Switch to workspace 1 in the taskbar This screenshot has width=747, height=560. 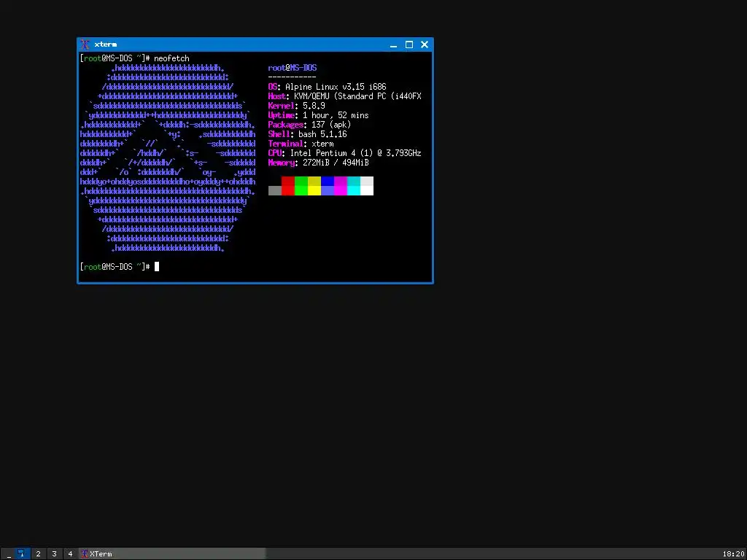coord(21,554)
